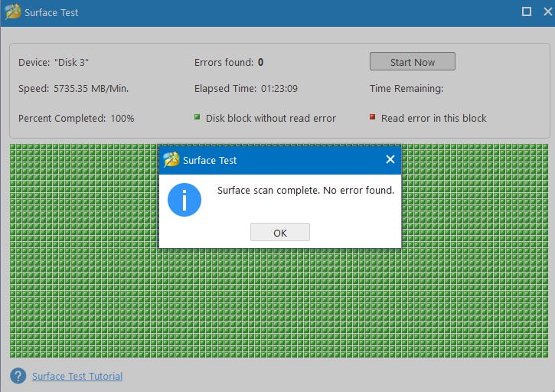Click the Start Now button
This screenshot has height=392, width=555.
[413, 61]
